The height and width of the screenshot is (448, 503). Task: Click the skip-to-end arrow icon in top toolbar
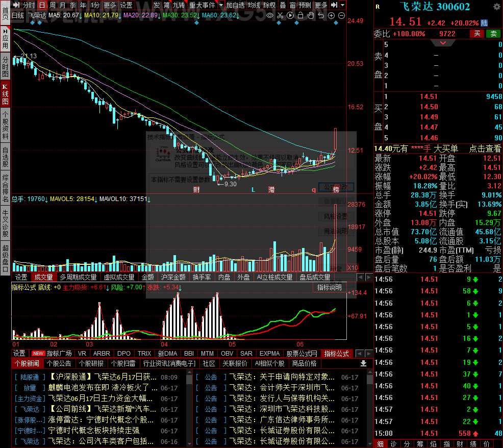pyautogui.click(x=334, y=5)
